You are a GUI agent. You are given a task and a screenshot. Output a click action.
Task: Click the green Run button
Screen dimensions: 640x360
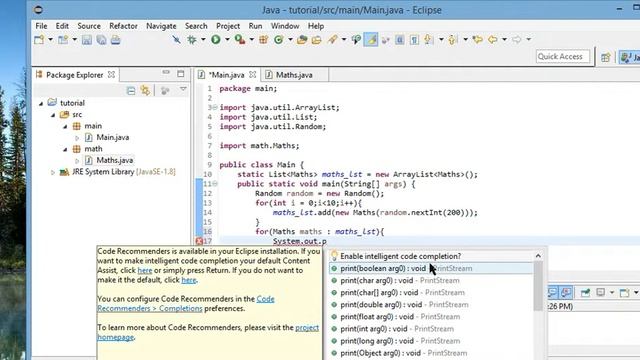[x=216, y=40]
